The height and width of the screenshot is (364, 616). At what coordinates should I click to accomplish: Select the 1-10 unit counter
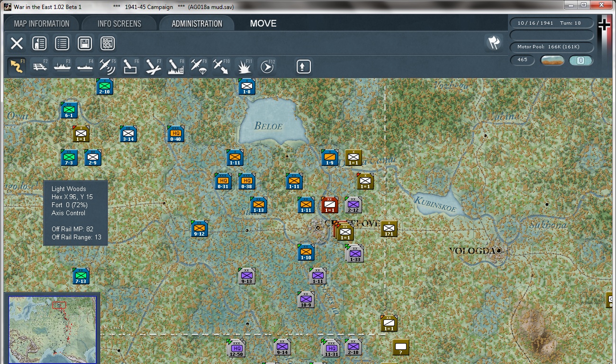coord(306,253)
